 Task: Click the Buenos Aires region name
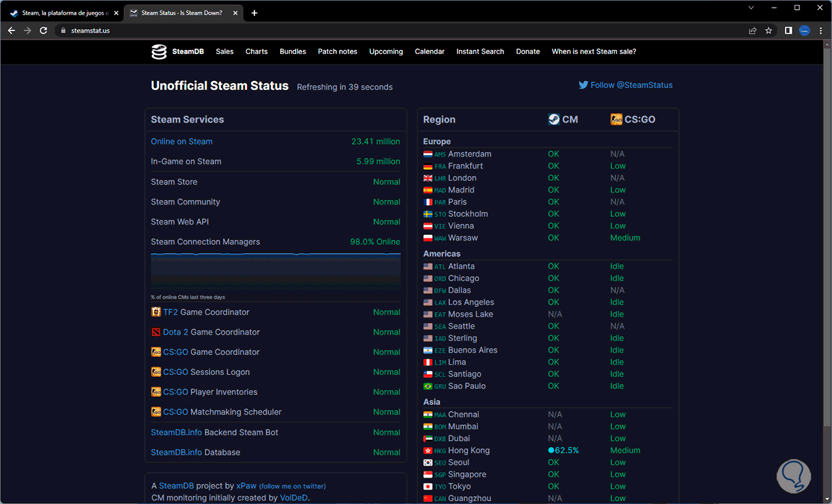[x=473, y=350]
